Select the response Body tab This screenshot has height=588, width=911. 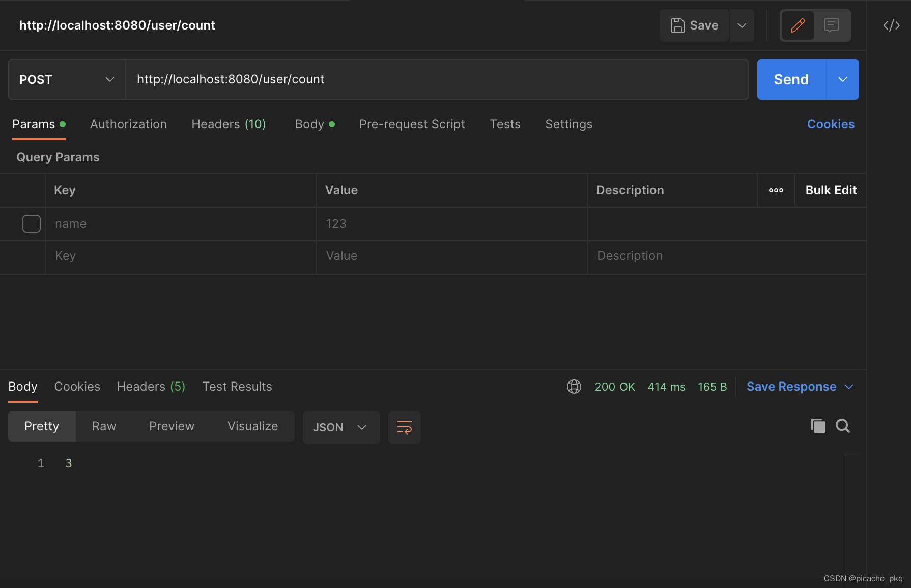click(x=23, y=387)
